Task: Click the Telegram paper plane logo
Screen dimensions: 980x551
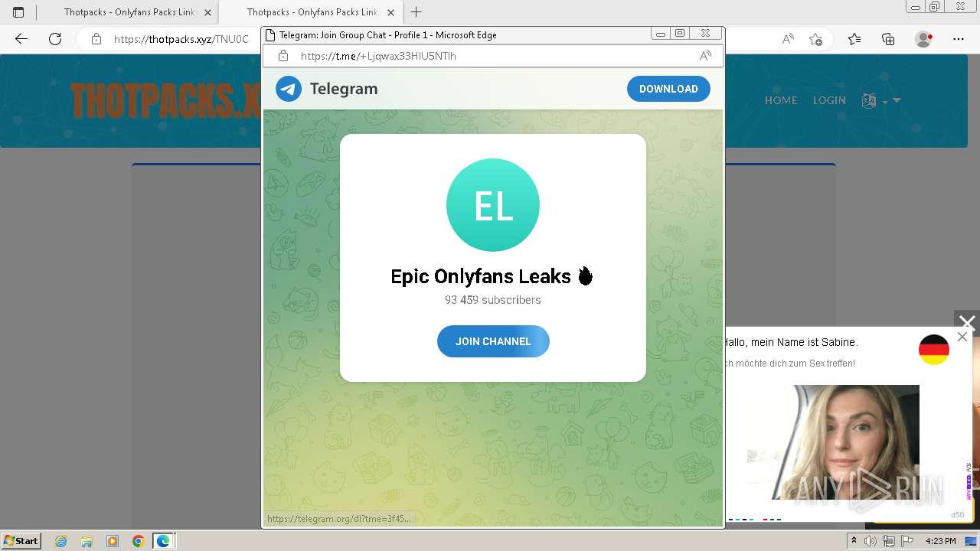Action: click(289, 89)
